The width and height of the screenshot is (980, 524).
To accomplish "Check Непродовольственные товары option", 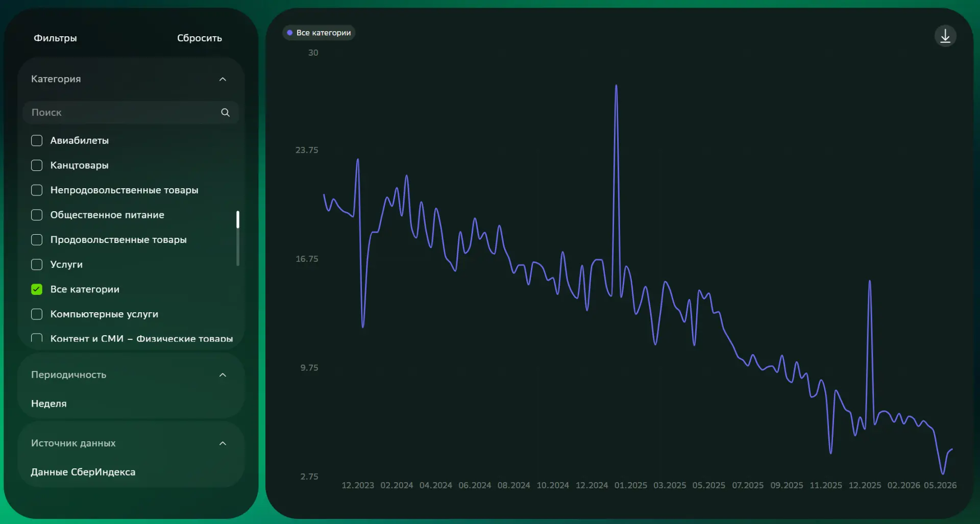I will (37, 190).
